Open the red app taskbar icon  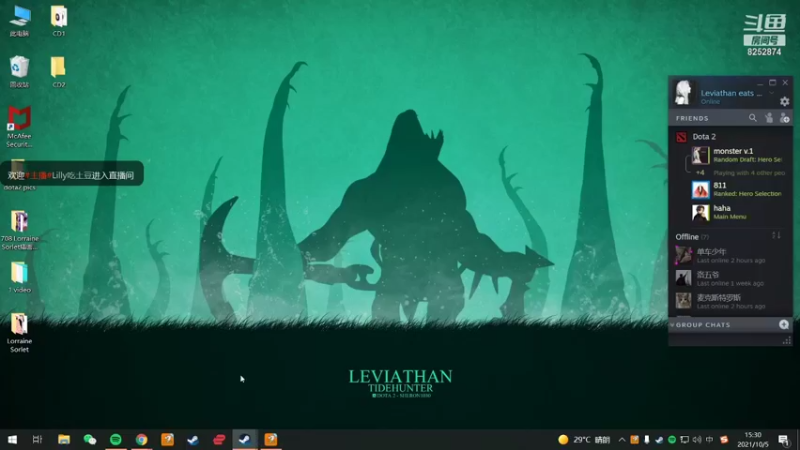coord(219,439)
